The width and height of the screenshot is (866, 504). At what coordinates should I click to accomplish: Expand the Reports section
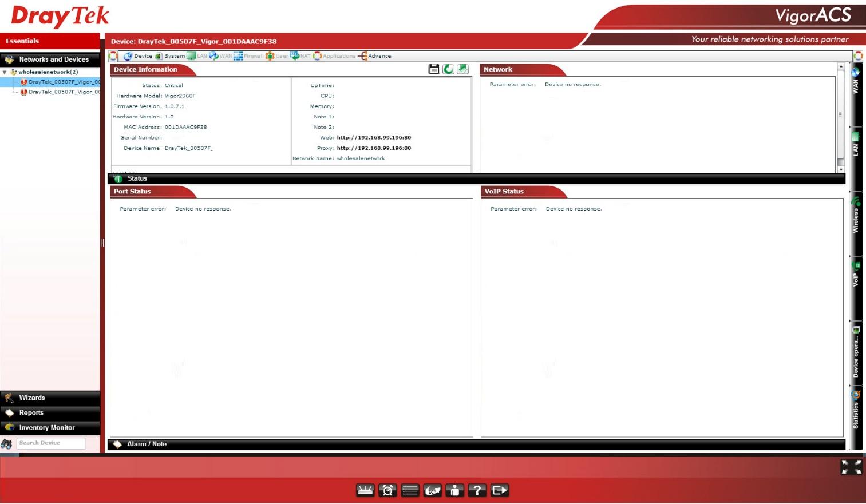50,412
